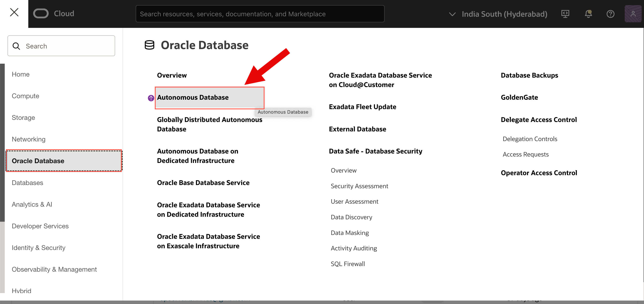This screenshot has height=304, width=644.
Task: Click the magnifier icon in menu search
Action: pyautogui.click(x=17, y=46)
